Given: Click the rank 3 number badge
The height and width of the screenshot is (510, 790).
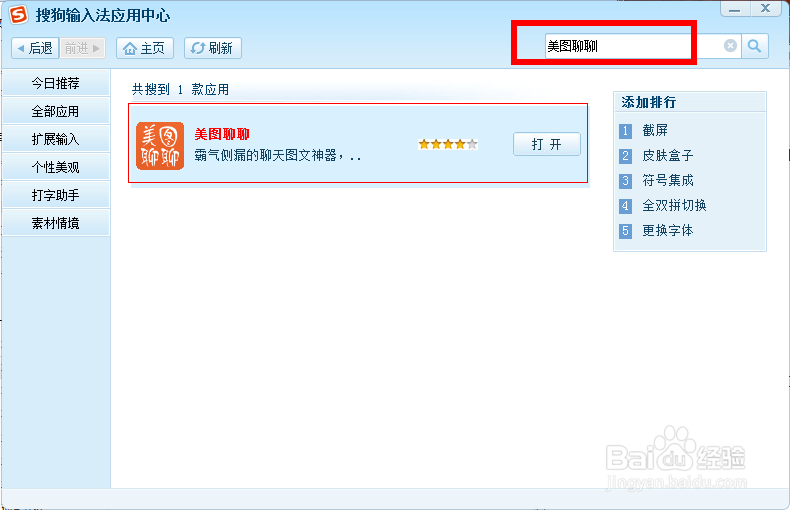Looking at the screenshot, I should point(625,181).
